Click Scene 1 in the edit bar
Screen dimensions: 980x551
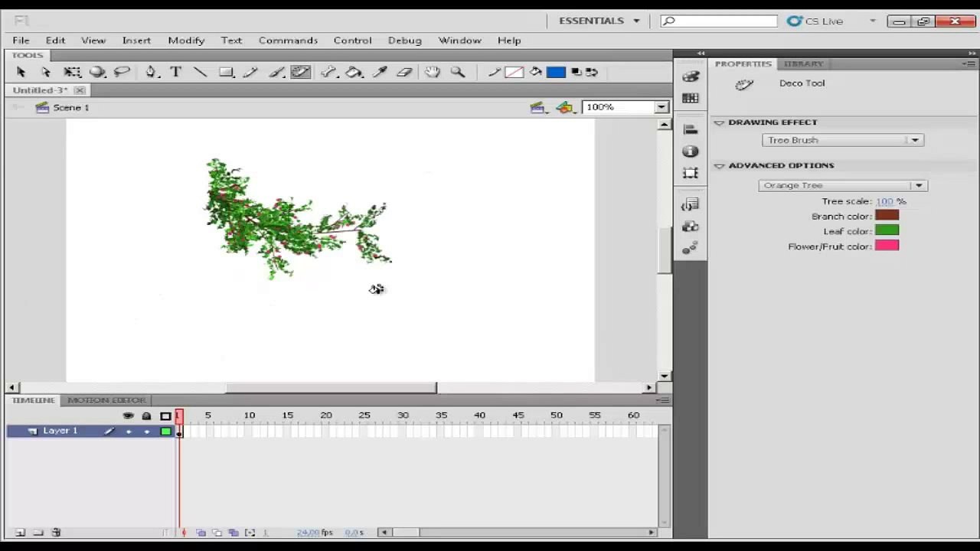(x=70, y=108)
